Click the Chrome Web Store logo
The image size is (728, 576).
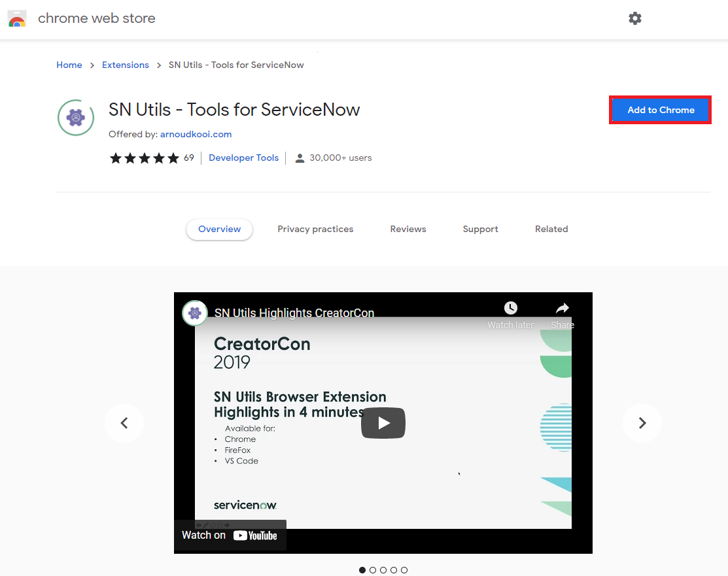[x=17, y=18]
